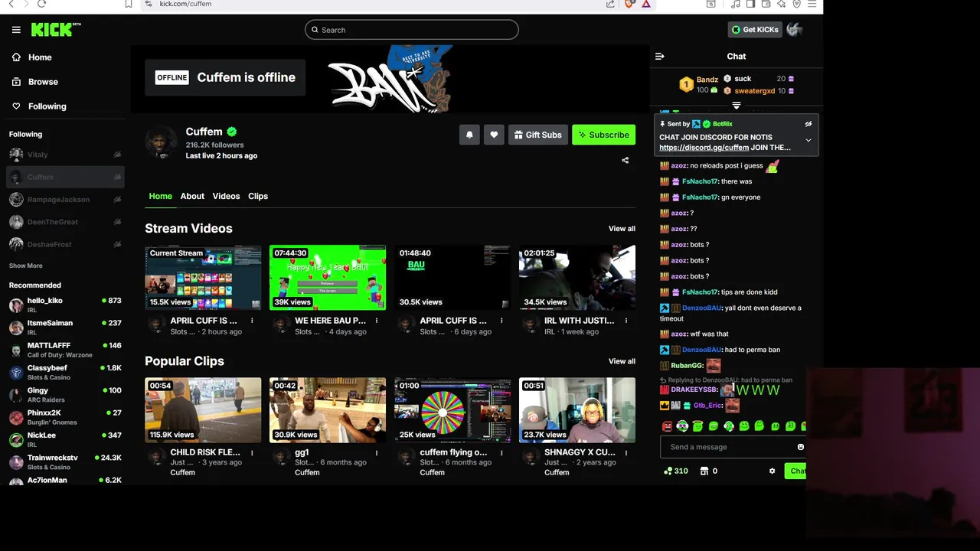The image size is (980, 551).
Task: Switch to the Clips tab
Action: pyautogui.click(x=258, y=196)
